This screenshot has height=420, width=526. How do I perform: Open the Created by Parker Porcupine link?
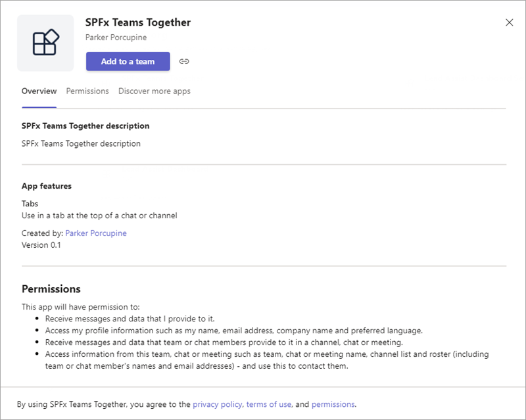click(x=95, y=233)
